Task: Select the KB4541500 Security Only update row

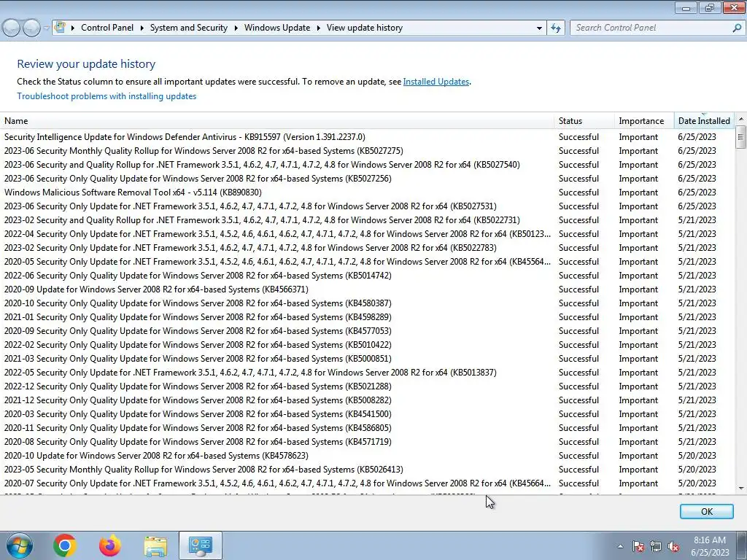Action: pos(367,414)
